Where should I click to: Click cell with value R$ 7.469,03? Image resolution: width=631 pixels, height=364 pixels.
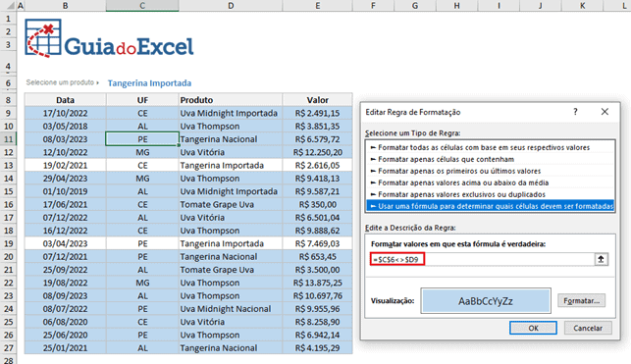pos(317,243)
